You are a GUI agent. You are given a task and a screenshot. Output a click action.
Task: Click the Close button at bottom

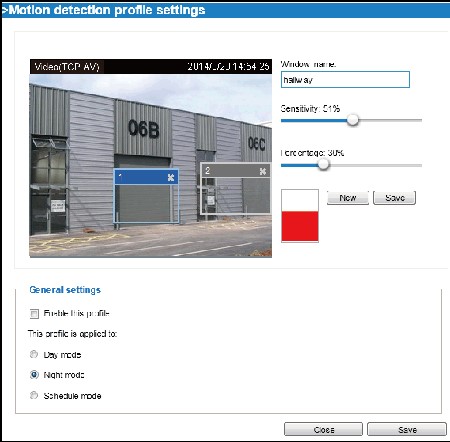(323, 429)
